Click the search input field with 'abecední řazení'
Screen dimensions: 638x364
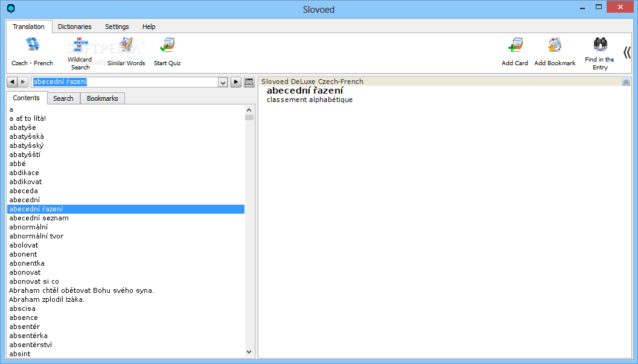point(124,81)
